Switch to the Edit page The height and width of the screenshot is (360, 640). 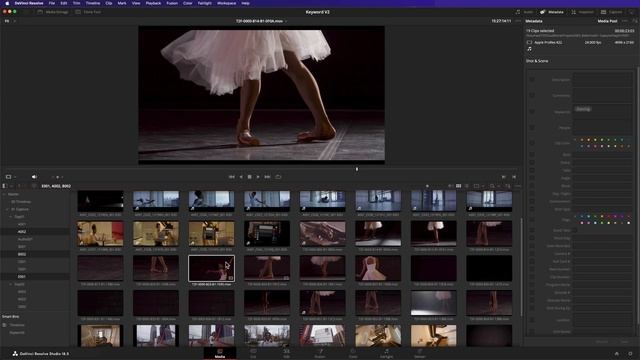point(287,353)
